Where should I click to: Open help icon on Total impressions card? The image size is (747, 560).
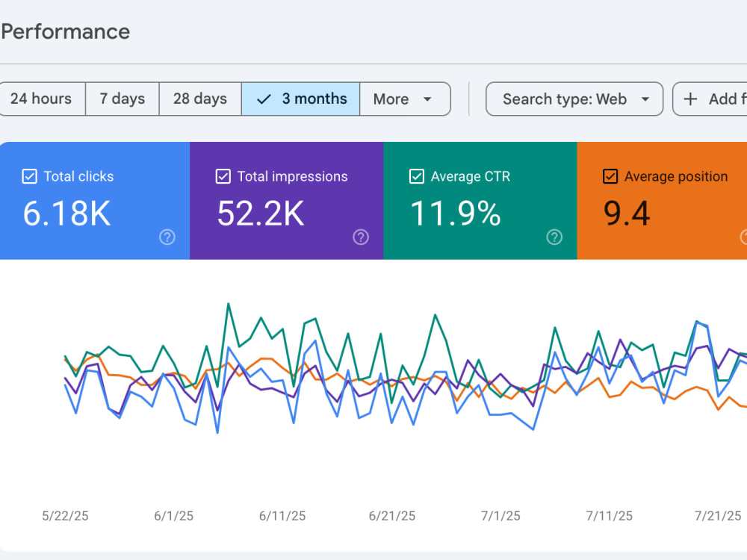[361, 237]
